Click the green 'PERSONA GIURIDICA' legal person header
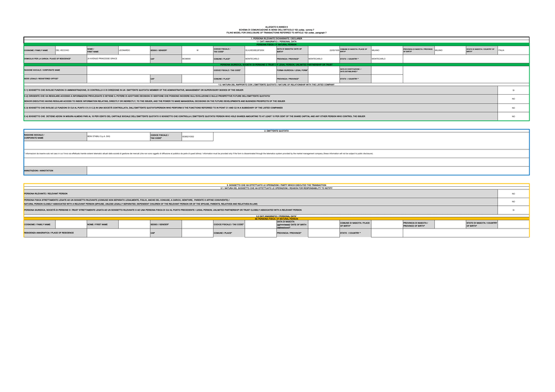555x392 pixels. click(276, 64)
